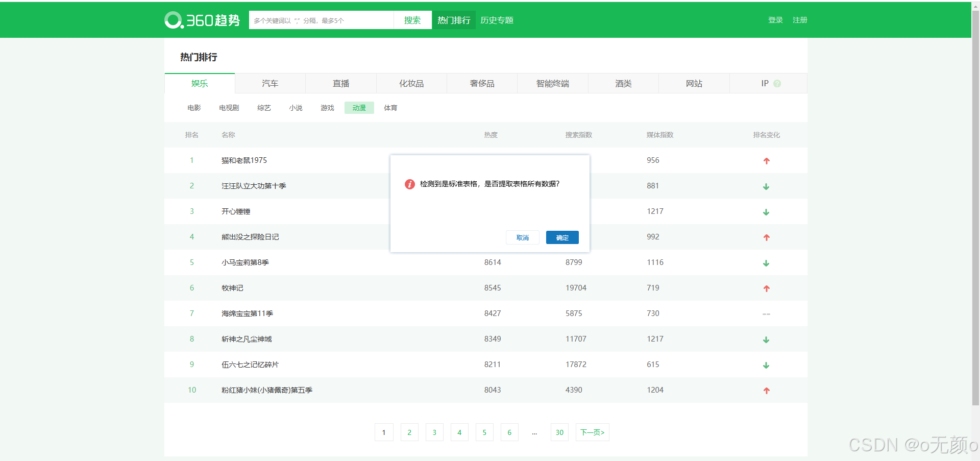Click the 下一页 next page button
The height and width of the screenshot is (461, 980).
pyautogui.click(x=593, y=432)
